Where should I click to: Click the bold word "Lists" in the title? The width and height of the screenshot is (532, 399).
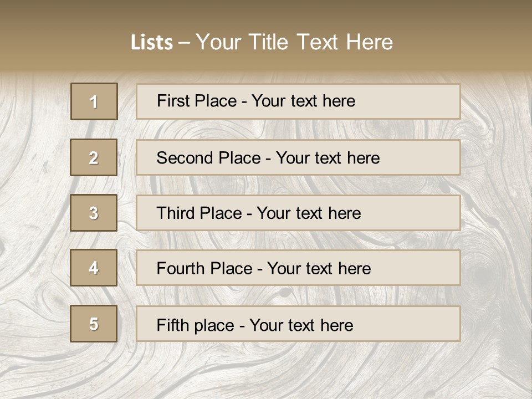coord(152,43)
